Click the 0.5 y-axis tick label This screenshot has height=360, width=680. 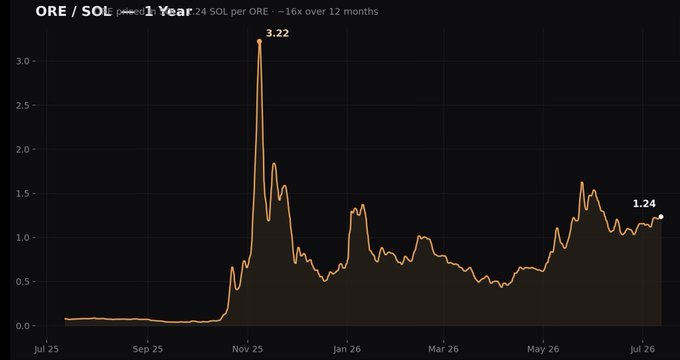[x=23, y=282]
